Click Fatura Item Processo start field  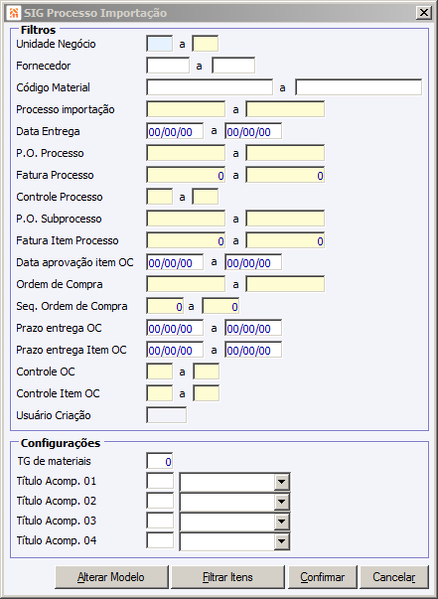point(186,241)
